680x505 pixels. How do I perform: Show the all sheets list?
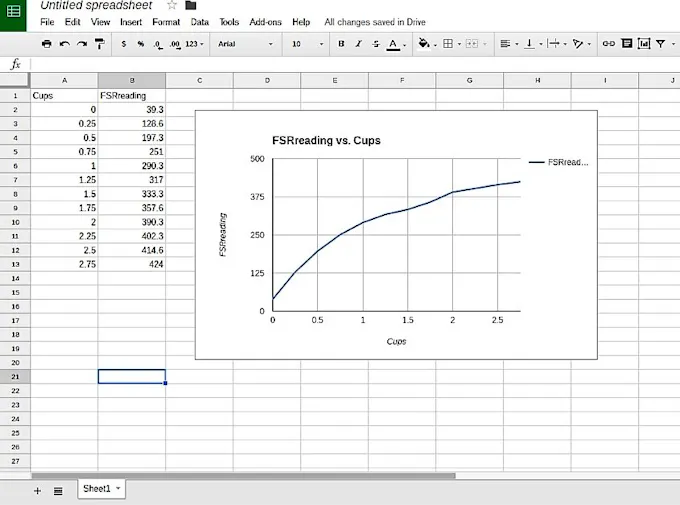(x=58, y=491)
